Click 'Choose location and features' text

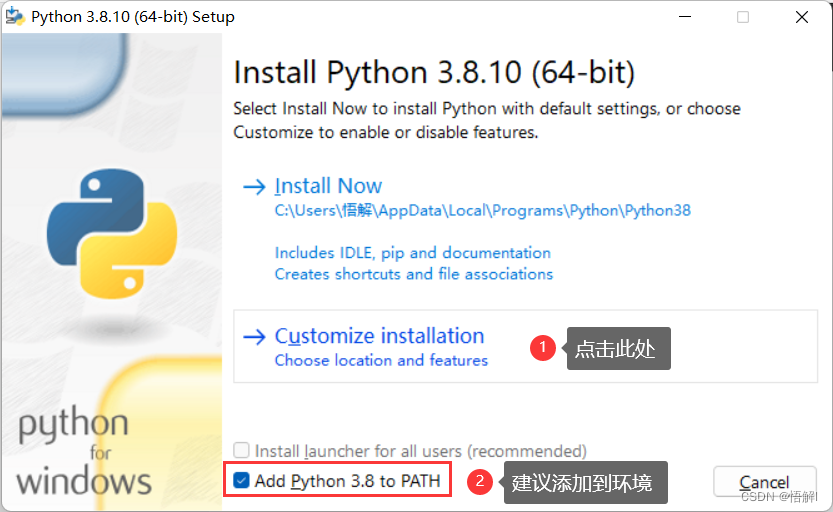click(381, 360)
